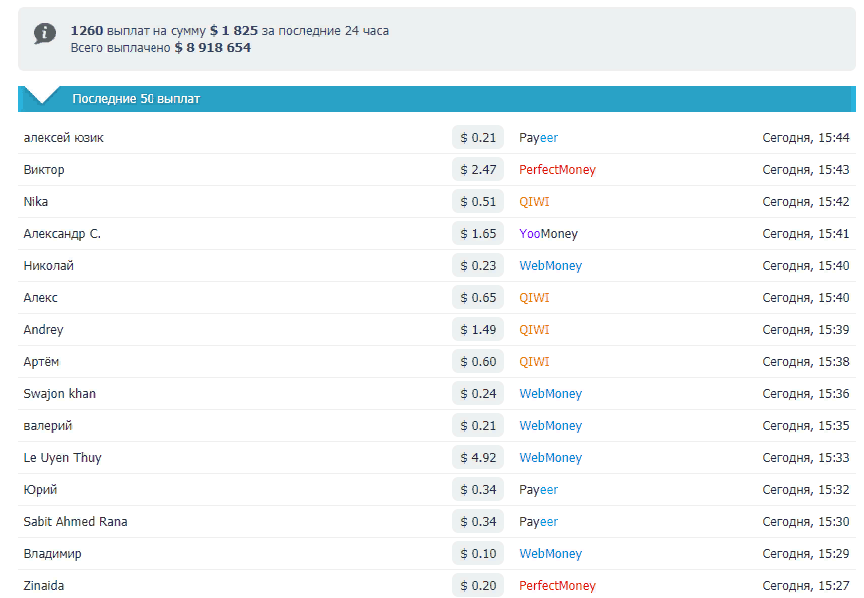The height and width of the screenshot is (598, 864).
Task: Click the info speech bubble icon
Action: pyautogui.click(x=45, y=33)
